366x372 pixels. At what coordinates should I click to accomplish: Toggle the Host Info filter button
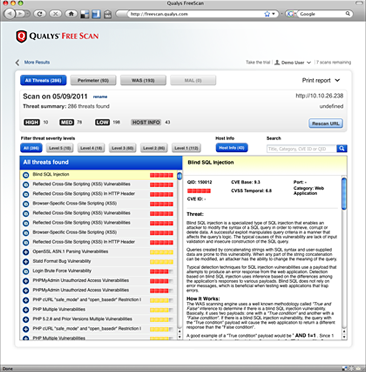point(232,148)
